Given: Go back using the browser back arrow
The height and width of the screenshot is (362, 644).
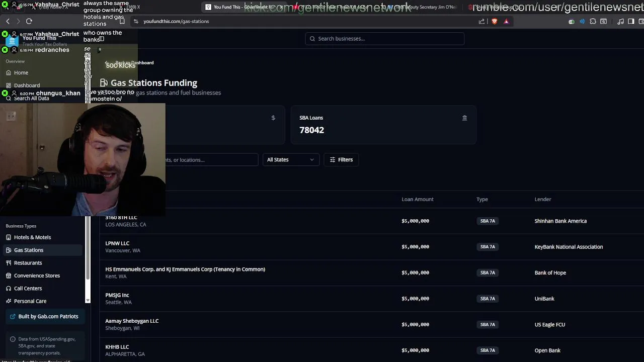Looking at the screenshot, I should tap(8, 21).
